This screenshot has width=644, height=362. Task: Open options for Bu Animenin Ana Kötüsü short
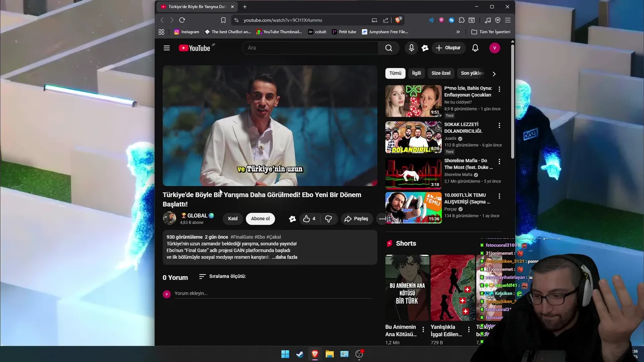423,330
